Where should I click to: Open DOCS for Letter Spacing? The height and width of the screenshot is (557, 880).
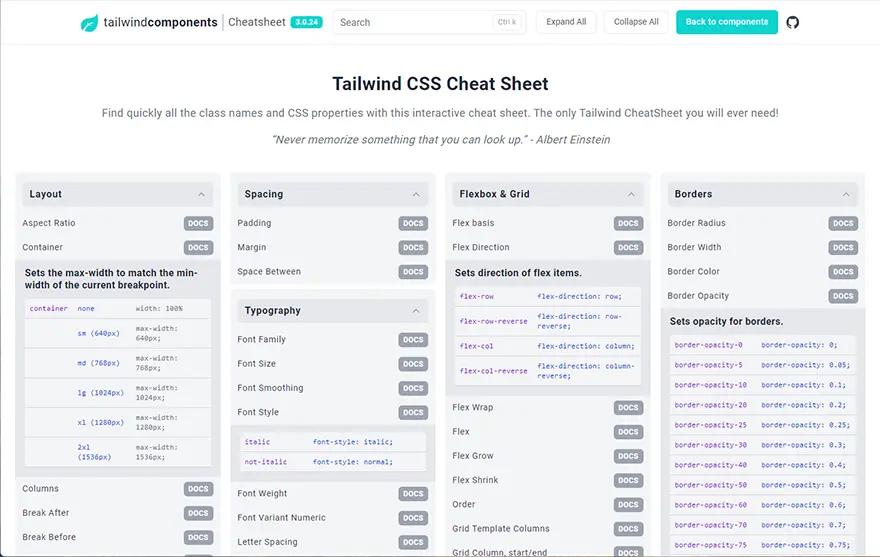click(413, 542)
